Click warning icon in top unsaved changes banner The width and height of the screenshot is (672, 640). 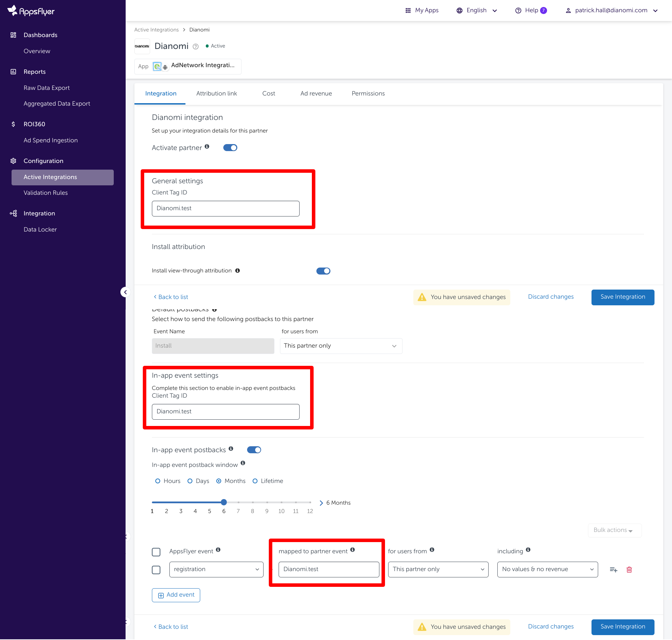pyautogui.click(x=422, y=297)
